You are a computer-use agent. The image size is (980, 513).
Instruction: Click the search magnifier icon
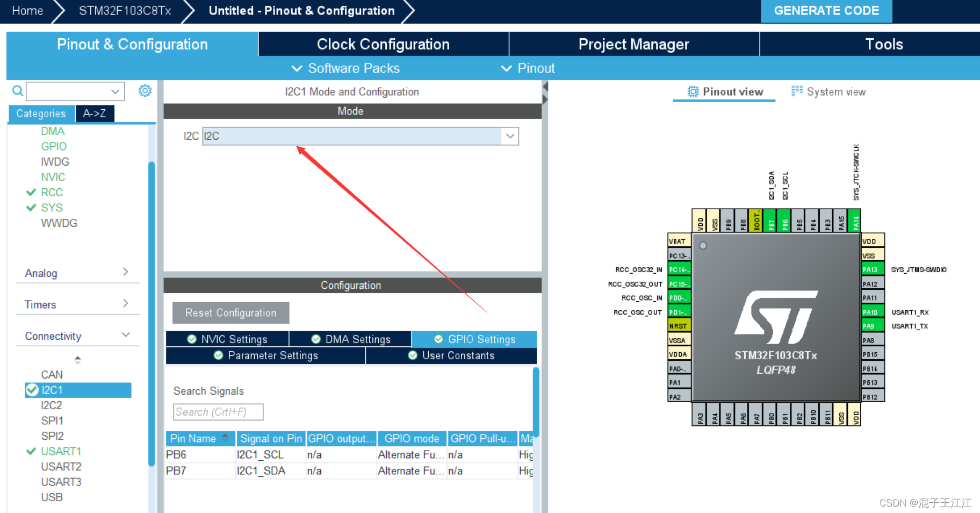[x=18, y=91]
